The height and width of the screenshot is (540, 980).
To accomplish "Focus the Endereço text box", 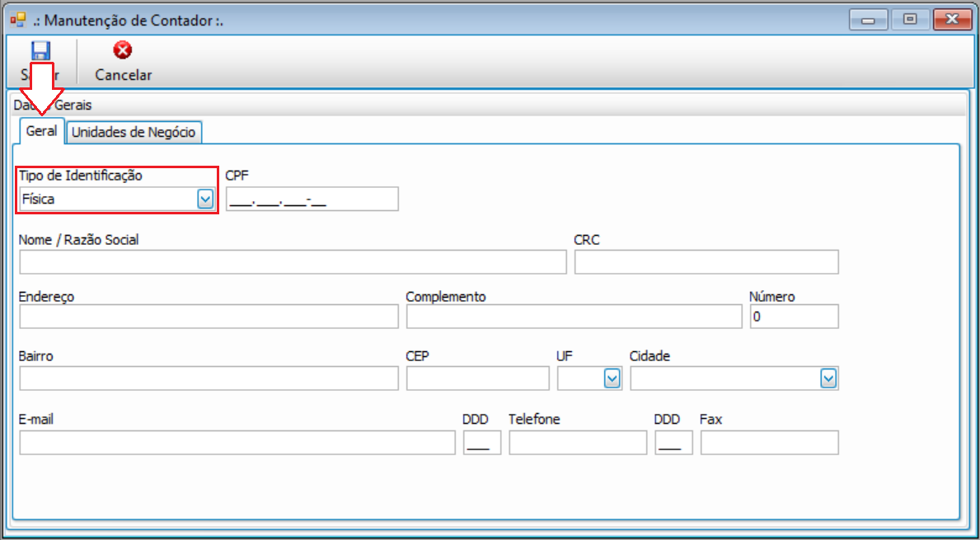I will point(209,317).
